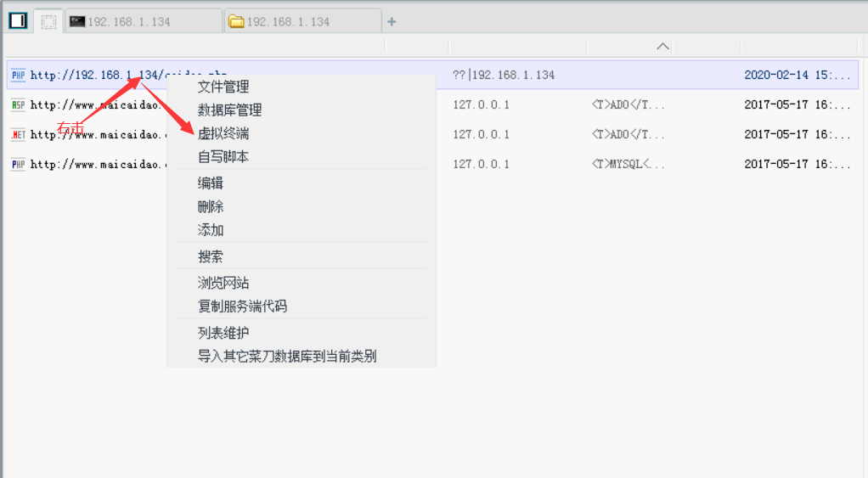Pick 搜索 from the context menu
This screenshot has height=478, width=868.
click(x=211, y=256)
